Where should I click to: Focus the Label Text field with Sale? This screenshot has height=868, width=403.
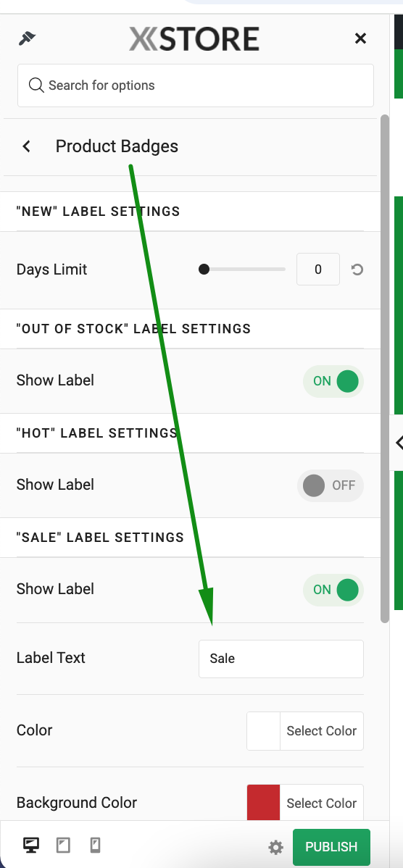click(x=281, y=659)
